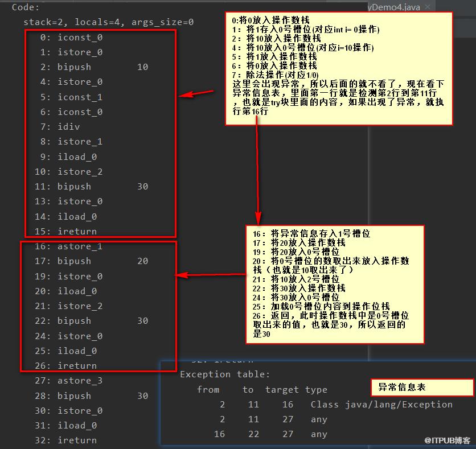This screenshot has height=449, width=476.
Task: Click the 'Code:' header line
Action: (x=26, y=7)
